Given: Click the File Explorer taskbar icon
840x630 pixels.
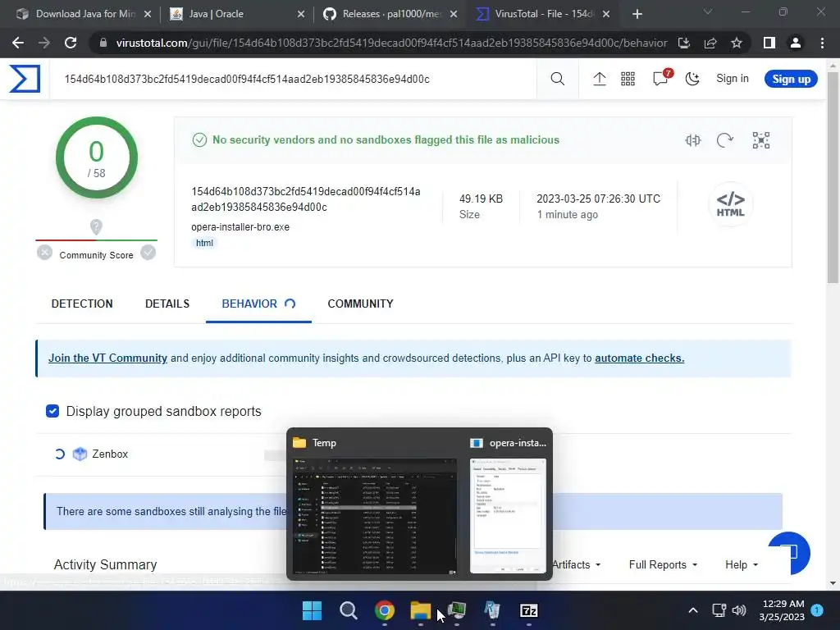Looking at the screenshot, I should point(421,610).
